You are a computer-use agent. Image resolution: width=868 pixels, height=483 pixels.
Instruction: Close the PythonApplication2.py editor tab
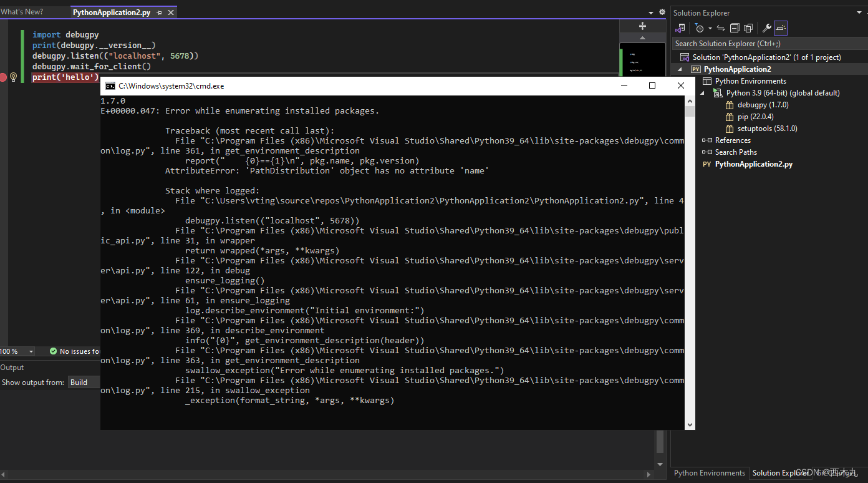[171, 12]
